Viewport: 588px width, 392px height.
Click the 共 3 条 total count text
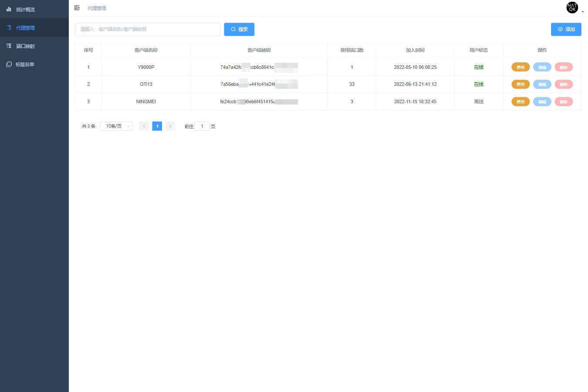[x=88, y=126]
